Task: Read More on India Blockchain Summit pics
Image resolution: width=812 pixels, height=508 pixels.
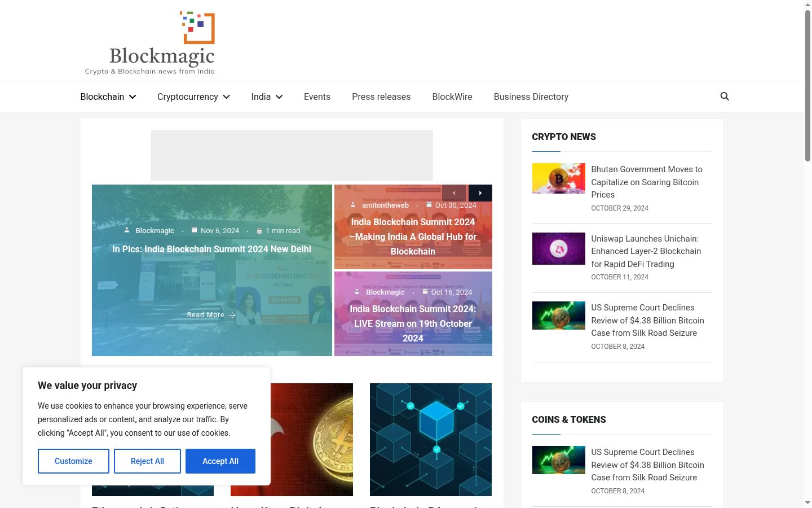Action: [211, 315]
